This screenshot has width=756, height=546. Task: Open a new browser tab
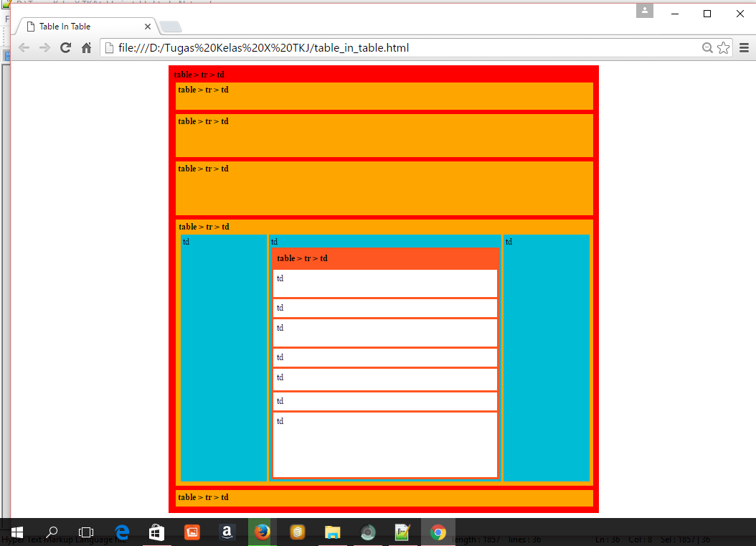coord(170,26)
